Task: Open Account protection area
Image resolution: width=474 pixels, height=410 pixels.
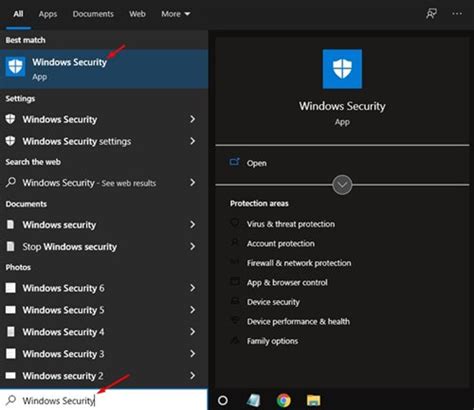Action: 281,244
